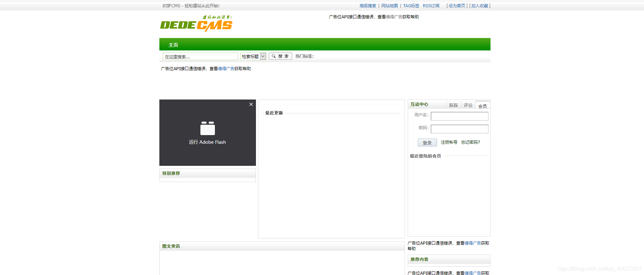Switch to the 评论 tab
Viewport: 644px width, 275px height.
(468, 105)
